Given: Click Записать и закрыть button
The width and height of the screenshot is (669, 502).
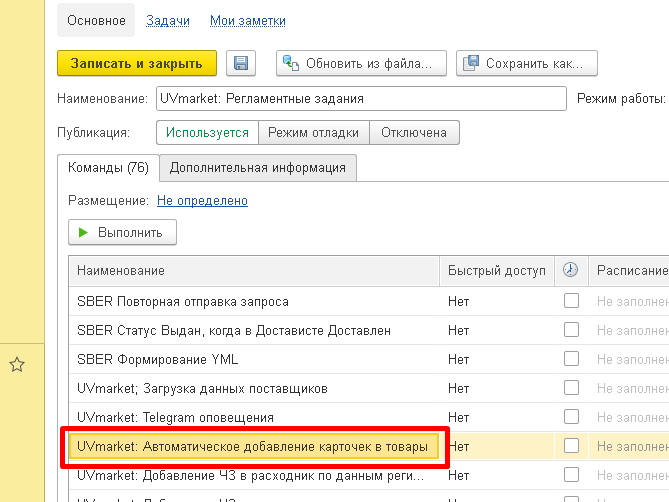Looking at the screenshot, I should [x=137, y=63].
